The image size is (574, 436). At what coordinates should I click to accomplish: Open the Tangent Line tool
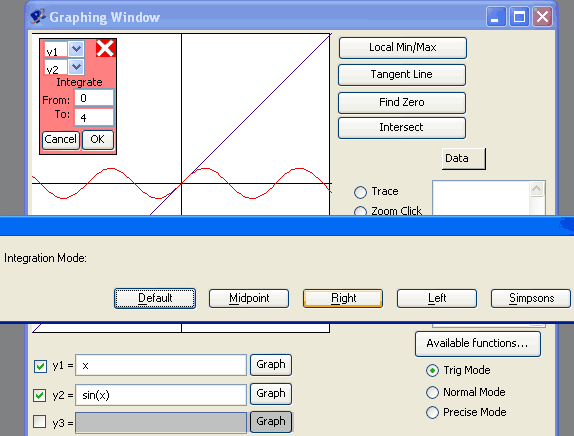(x=402, y=75)
